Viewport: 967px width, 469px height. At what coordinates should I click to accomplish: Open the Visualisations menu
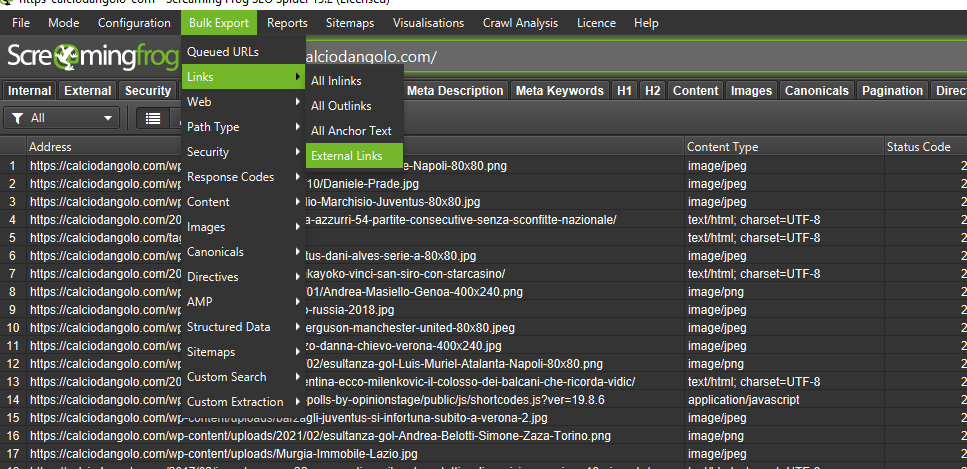[x=428, y=22]
